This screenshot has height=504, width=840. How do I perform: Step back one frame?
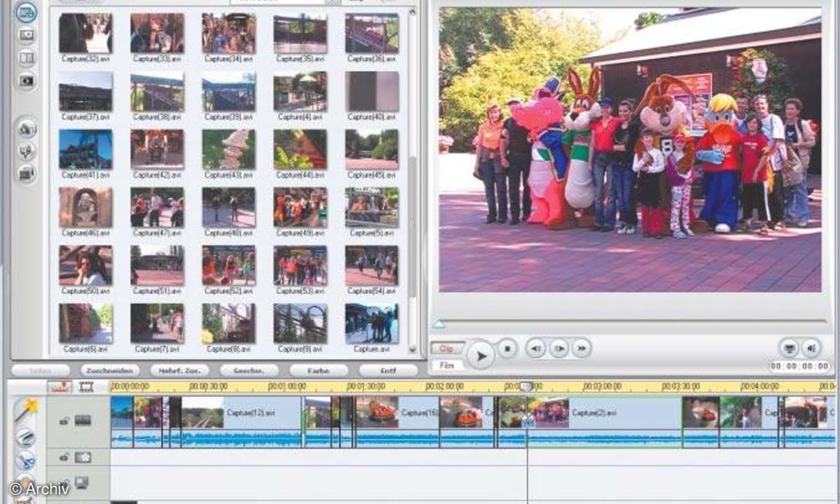pos(535,349)
